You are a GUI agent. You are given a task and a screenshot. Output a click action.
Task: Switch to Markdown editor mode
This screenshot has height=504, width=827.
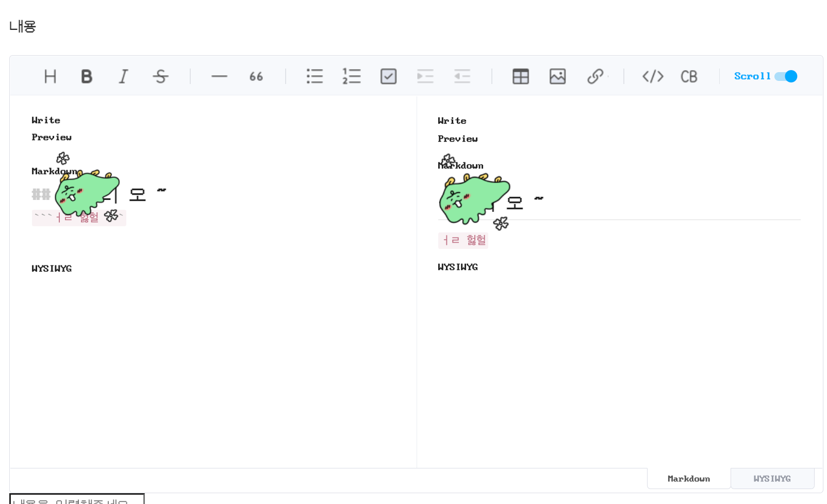pyautogui.click(x=689, y=479)
